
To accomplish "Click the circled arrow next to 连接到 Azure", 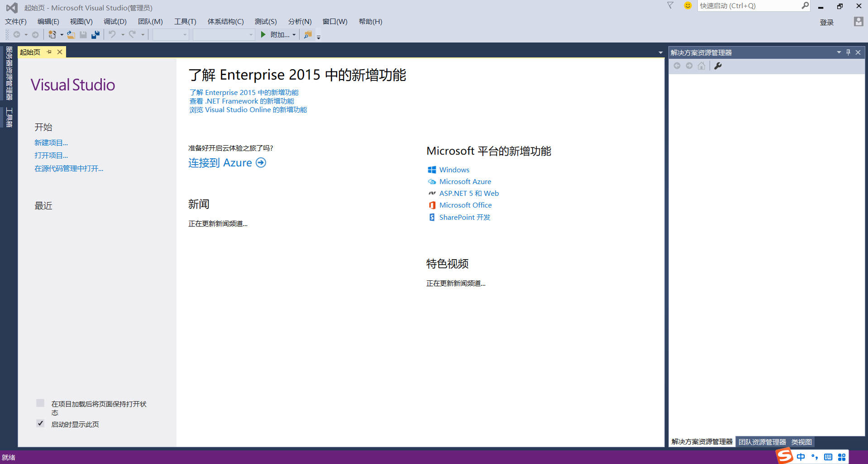I will tap(261, 162).
